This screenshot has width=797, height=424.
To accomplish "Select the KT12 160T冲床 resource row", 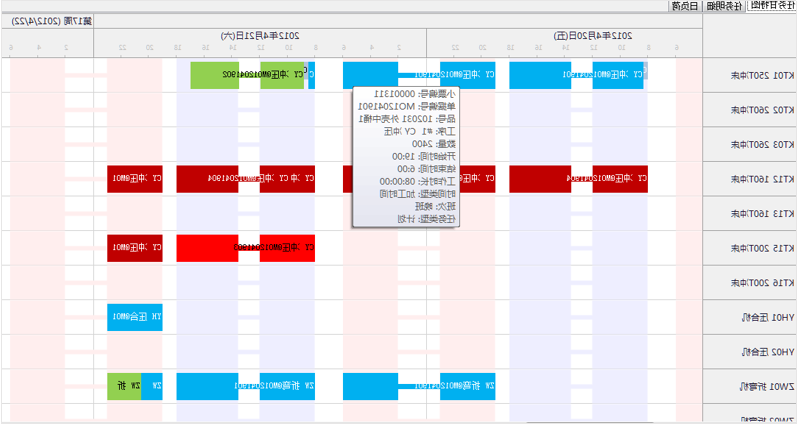I will point(750,179).
